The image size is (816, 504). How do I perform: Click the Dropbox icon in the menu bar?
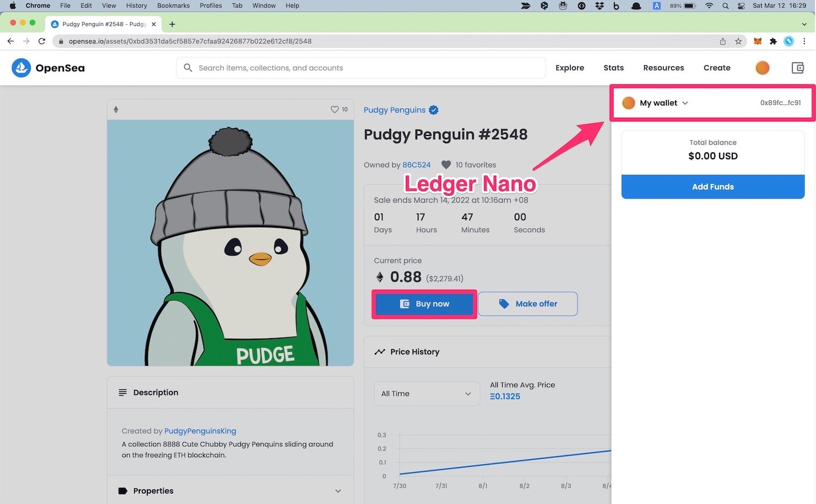click(x=599, y=5)
